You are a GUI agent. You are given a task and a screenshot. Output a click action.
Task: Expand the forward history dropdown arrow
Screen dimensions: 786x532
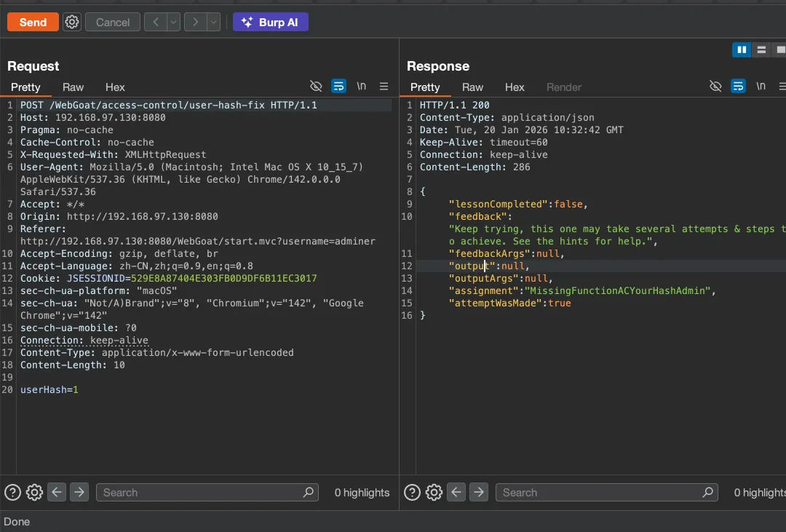213,23
